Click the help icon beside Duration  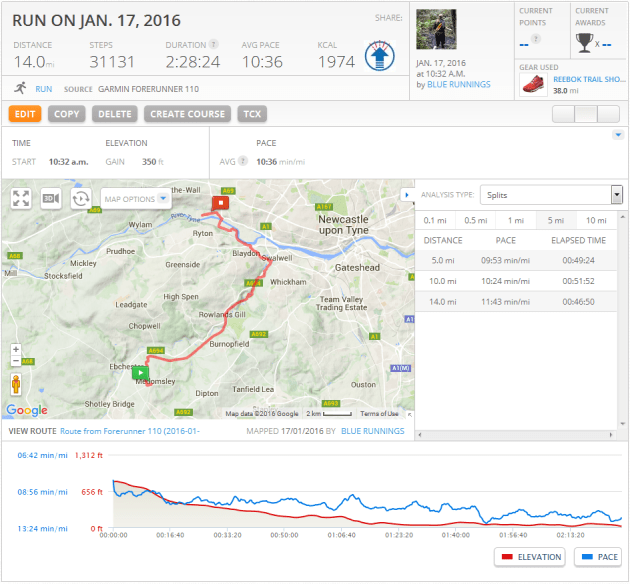[213, 45]
